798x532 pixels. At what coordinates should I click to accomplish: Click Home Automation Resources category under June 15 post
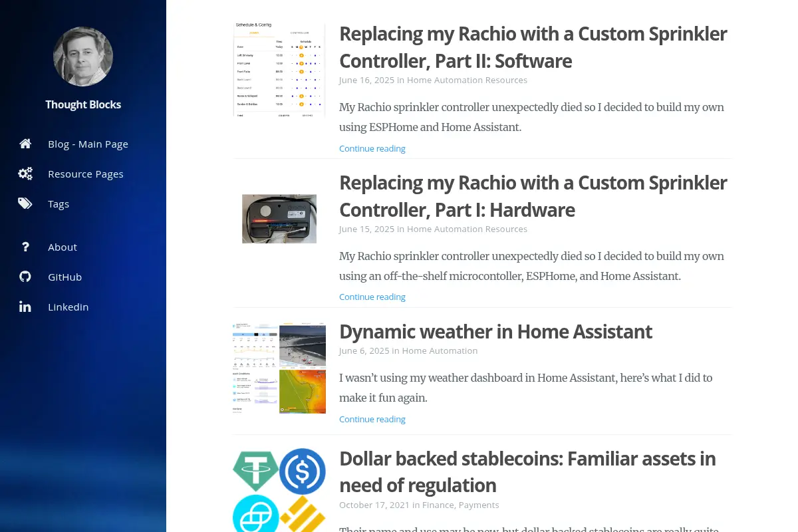point(467,229)
